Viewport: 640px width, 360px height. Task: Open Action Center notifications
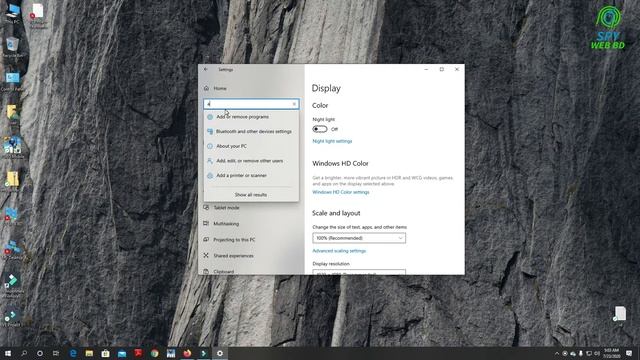point(629,353)
